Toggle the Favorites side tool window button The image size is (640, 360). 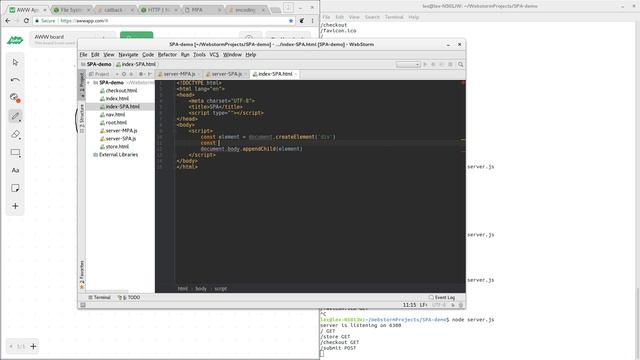(82, 275)
